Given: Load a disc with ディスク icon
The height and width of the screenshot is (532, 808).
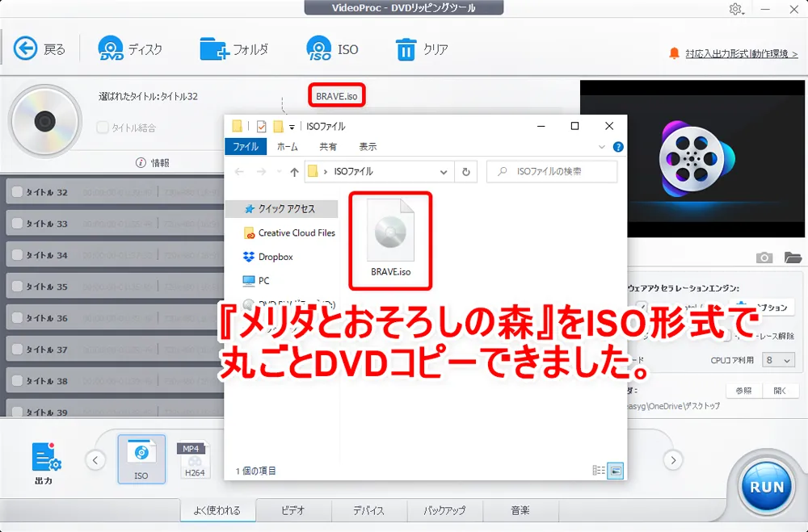Looking at the screenshot, I should pyautogui.click(x=130, y=49).
